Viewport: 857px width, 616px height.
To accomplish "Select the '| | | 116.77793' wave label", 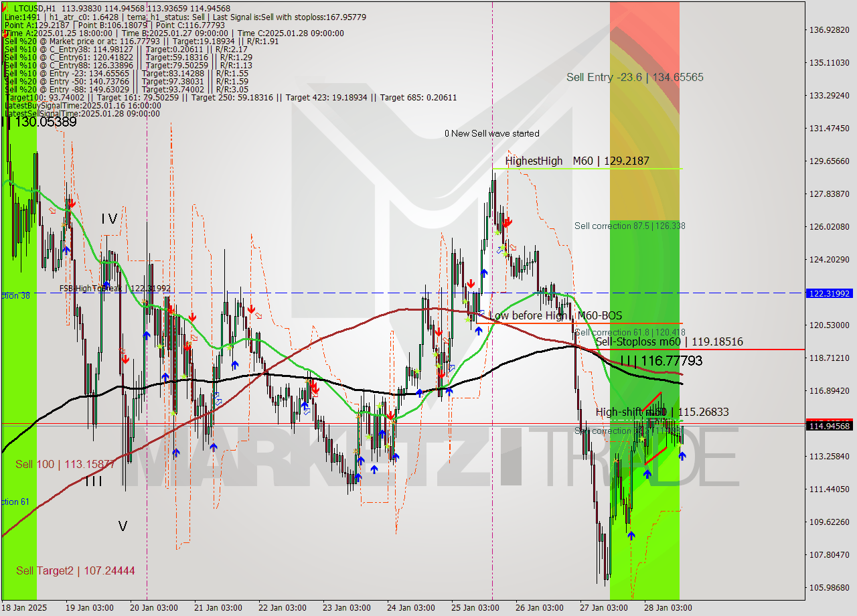I will coord(661,361).
